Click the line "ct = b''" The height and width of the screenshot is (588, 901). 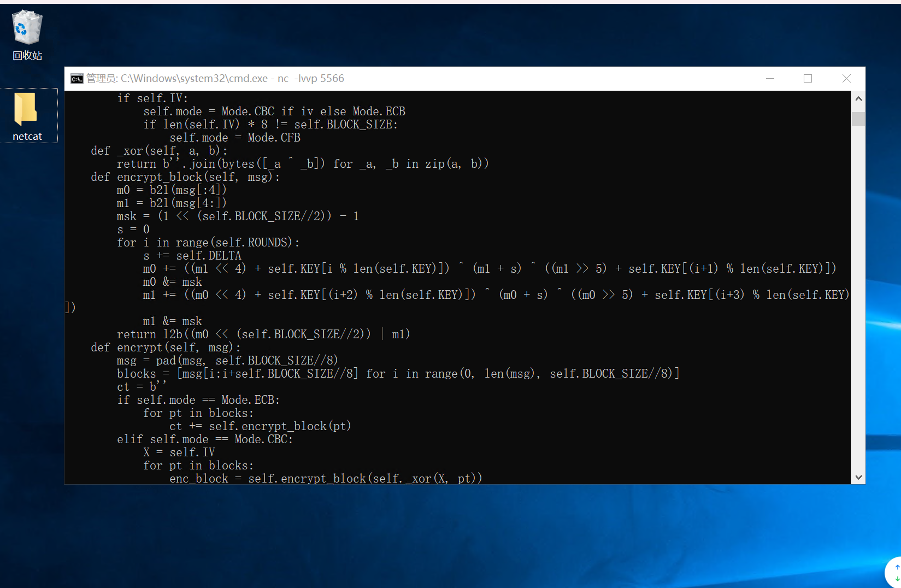pos(142,387)
